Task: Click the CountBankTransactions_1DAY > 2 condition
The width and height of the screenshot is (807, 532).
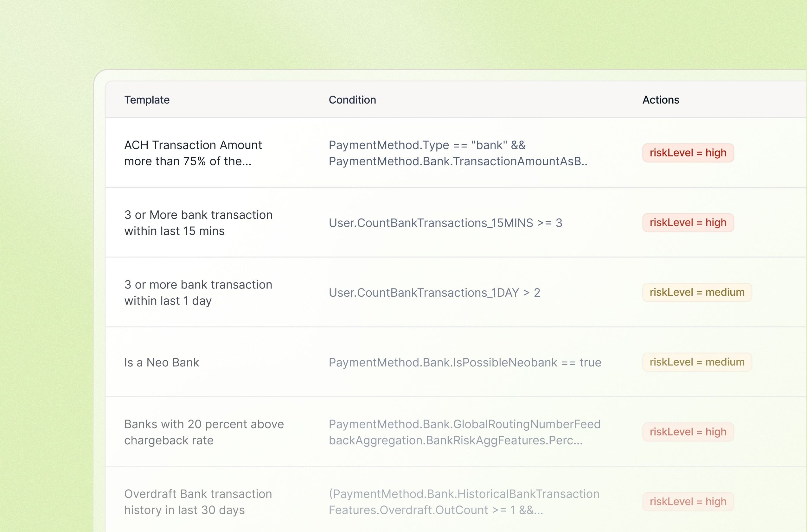Action: [x=434, y=293]
